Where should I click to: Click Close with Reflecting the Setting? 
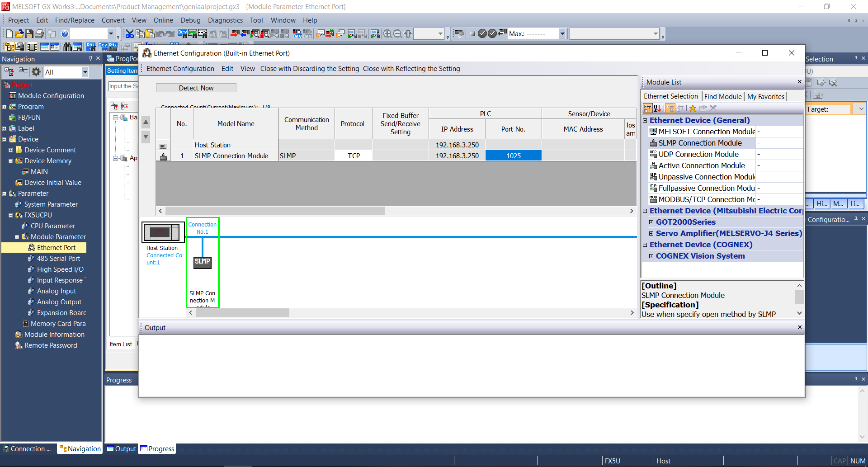click(x=411, y=69)
